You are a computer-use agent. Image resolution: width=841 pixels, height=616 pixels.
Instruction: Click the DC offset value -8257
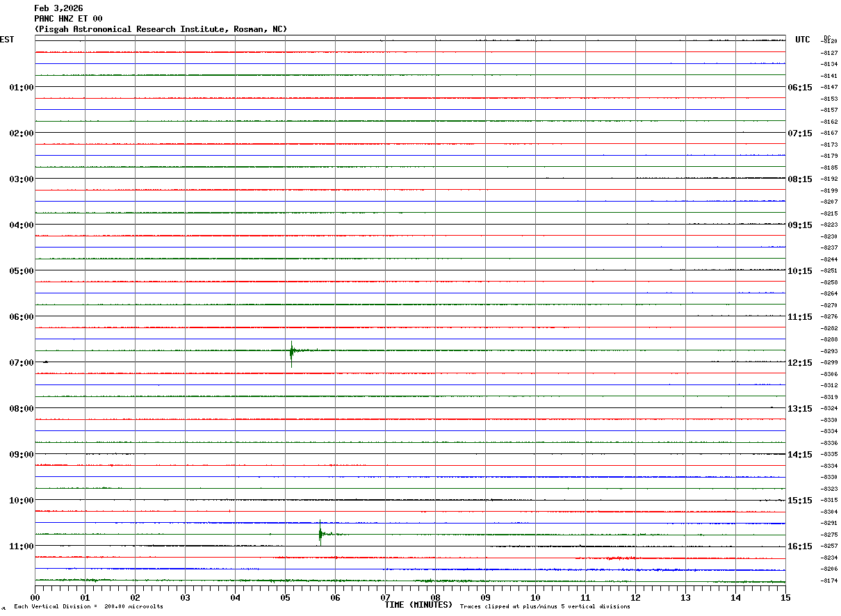click(x=829, y=546)
